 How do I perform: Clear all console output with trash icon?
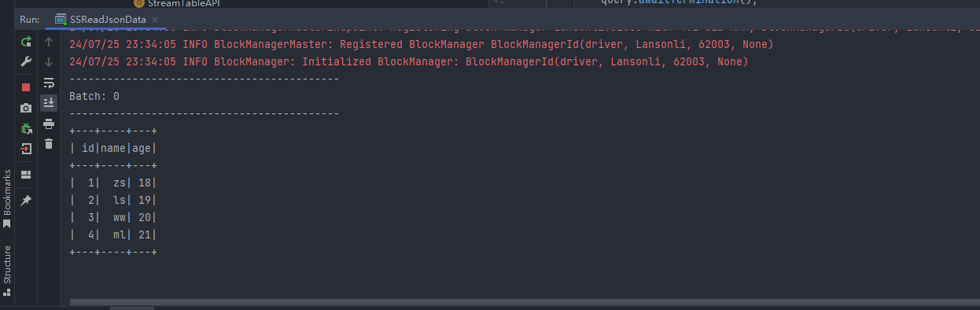pos(49,144)
